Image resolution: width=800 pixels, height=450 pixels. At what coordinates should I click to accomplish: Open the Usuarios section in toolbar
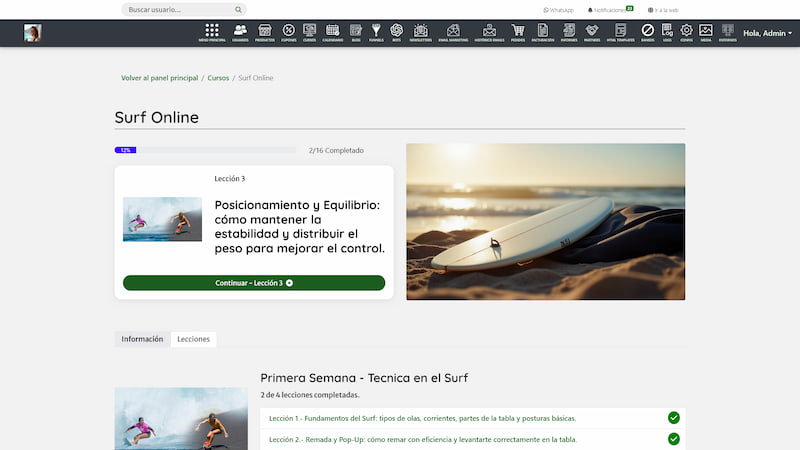[240, 32]
